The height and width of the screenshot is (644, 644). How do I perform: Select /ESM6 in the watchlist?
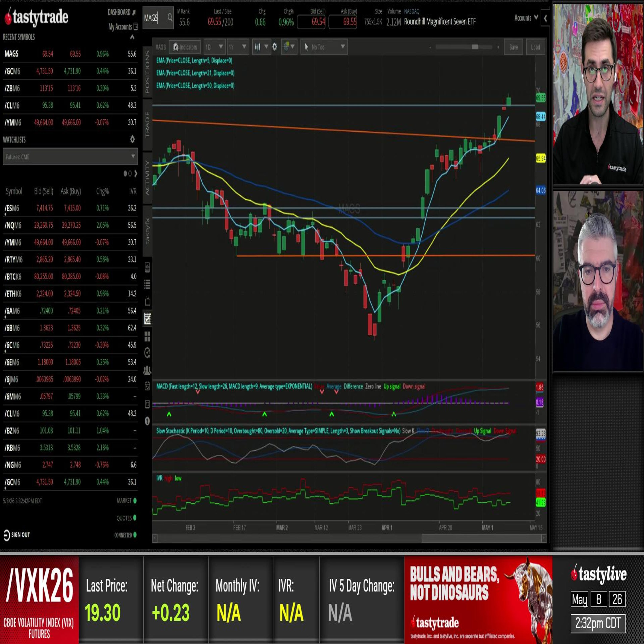point(70,208)
